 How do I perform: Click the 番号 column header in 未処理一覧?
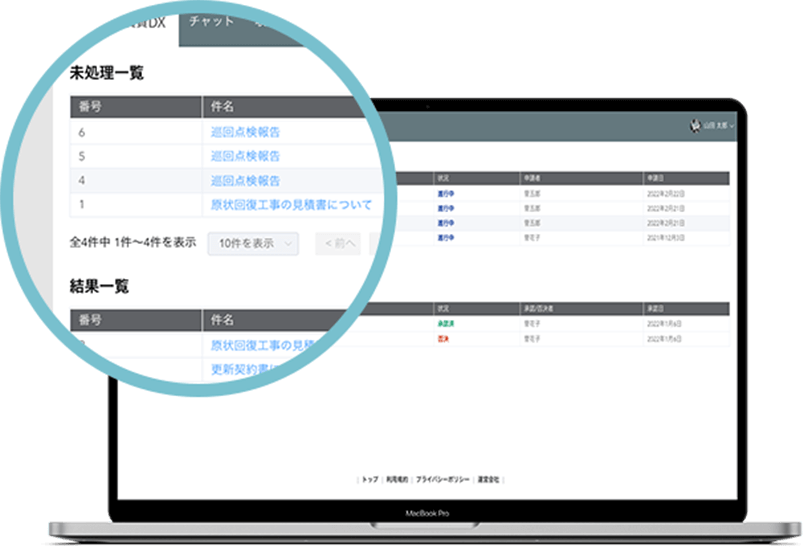pyautogui.click(x=92, y=106)
